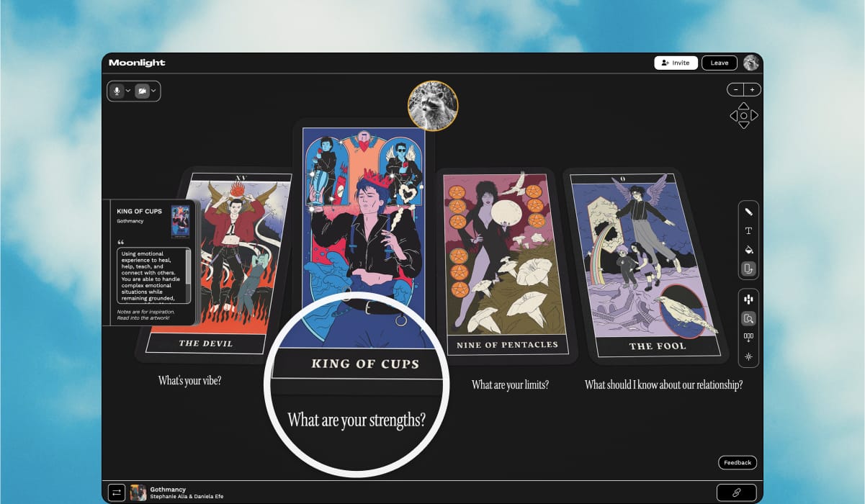Click the card meaning notes text box
Screen dimensions: 865x504
tap(153, 276)
